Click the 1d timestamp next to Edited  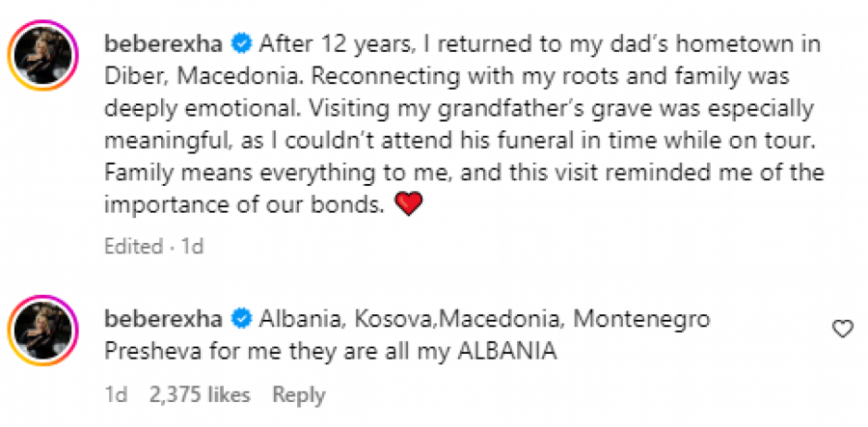[192, 246]
